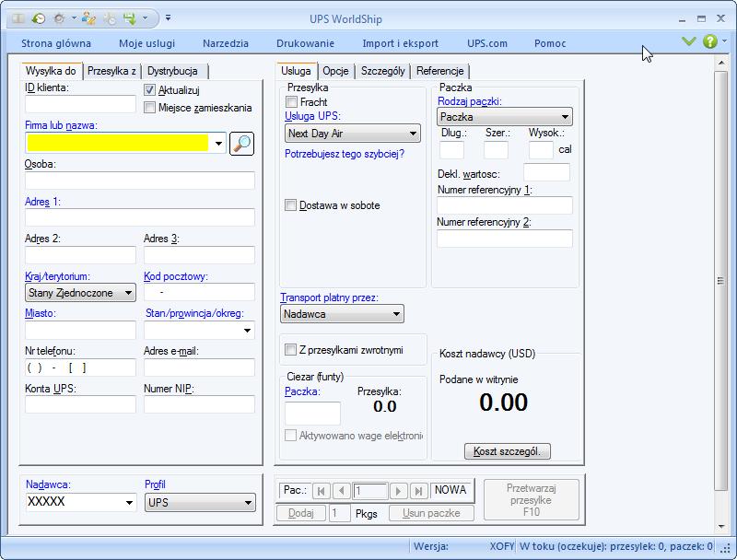
Task: Click the Usun paczke button
Action: point(431,513)
